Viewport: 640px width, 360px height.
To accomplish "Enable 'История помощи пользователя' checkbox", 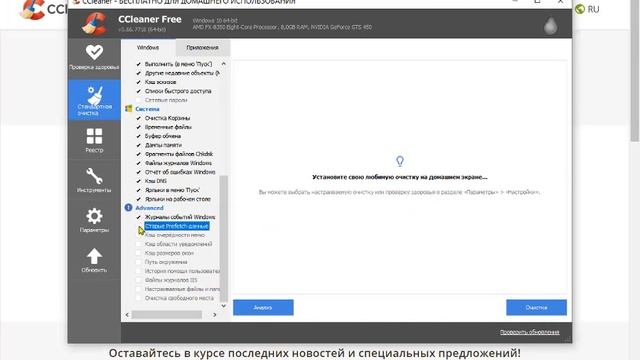I will point(138,271).
